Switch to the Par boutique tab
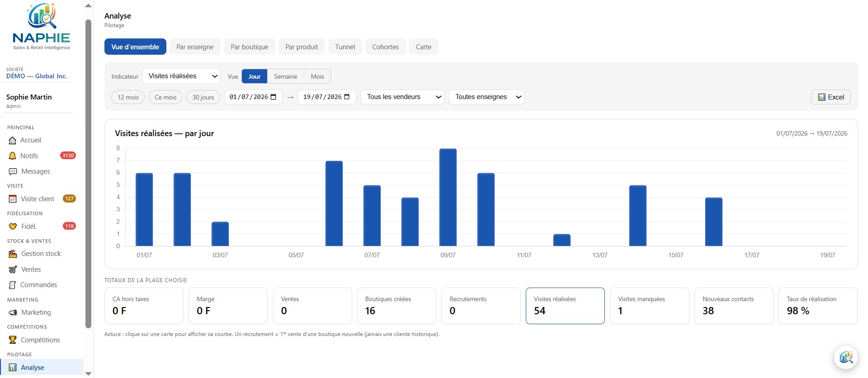 click(x=250, y=47)
